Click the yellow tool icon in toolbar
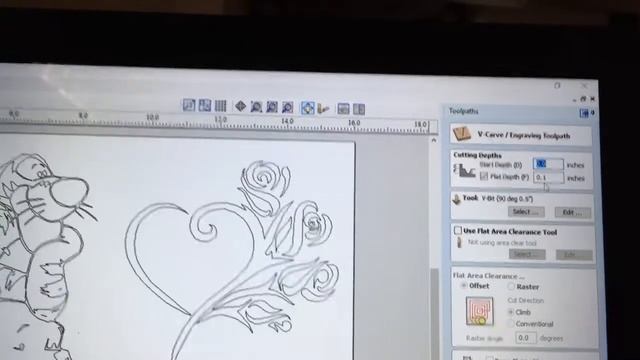The width and height of the screenshot is (640, 360). coord(323,109)
